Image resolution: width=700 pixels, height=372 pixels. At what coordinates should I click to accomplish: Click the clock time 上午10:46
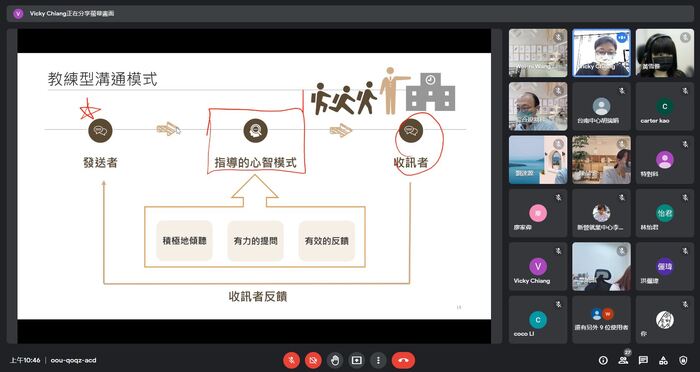point(25,360)
